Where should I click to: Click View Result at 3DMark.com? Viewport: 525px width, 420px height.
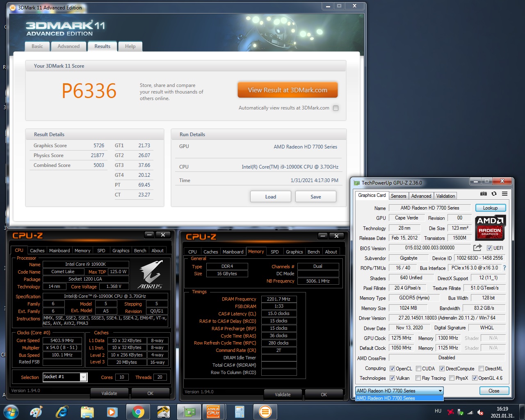pos(288,90)
